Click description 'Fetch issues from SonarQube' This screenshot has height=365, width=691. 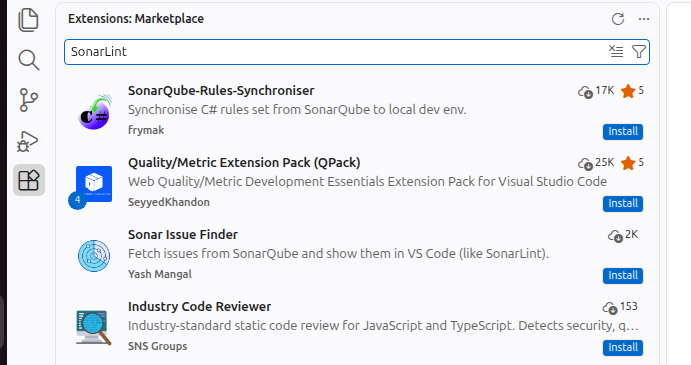[x=338, y=254]
